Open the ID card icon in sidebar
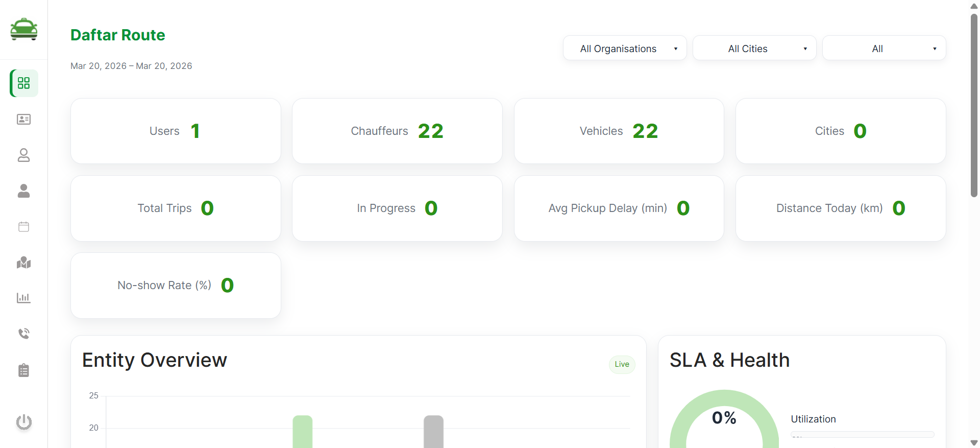Image resolution: width=980 pixels, height=448 pixels. (24, 119)
